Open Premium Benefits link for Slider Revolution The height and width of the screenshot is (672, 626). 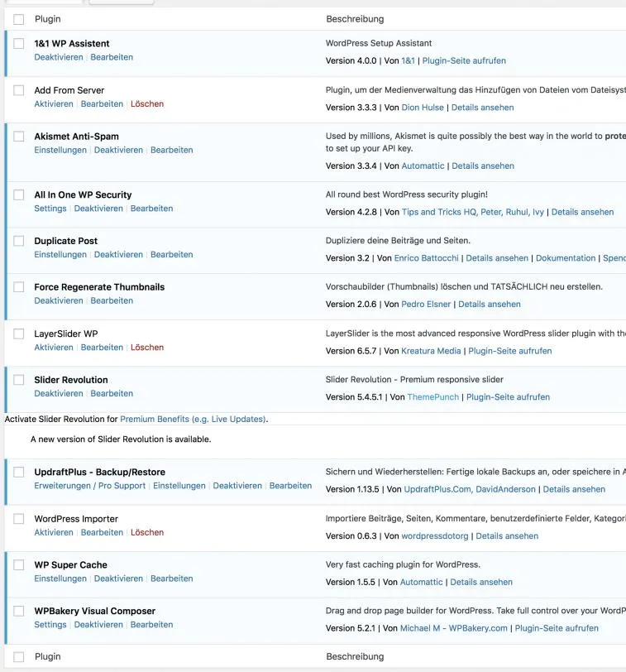click(x=193, y=419)
